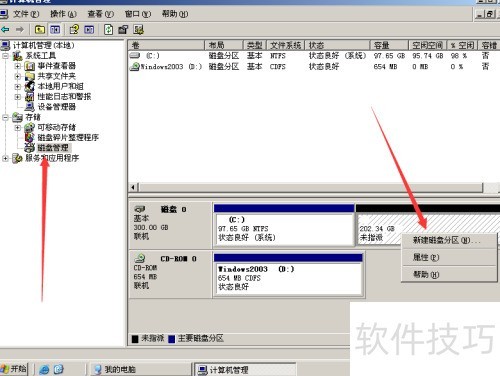Select 共享文件夹 in the tree

click(x=56, y=76)
